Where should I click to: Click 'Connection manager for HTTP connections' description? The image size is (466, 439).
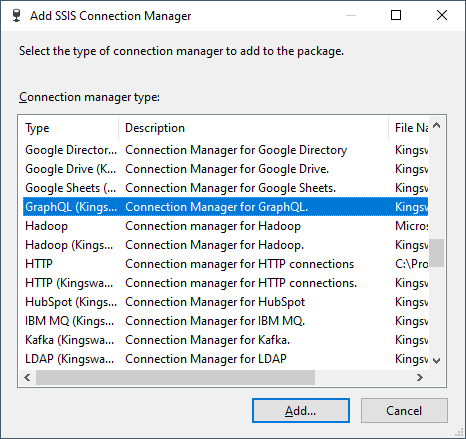240,264
